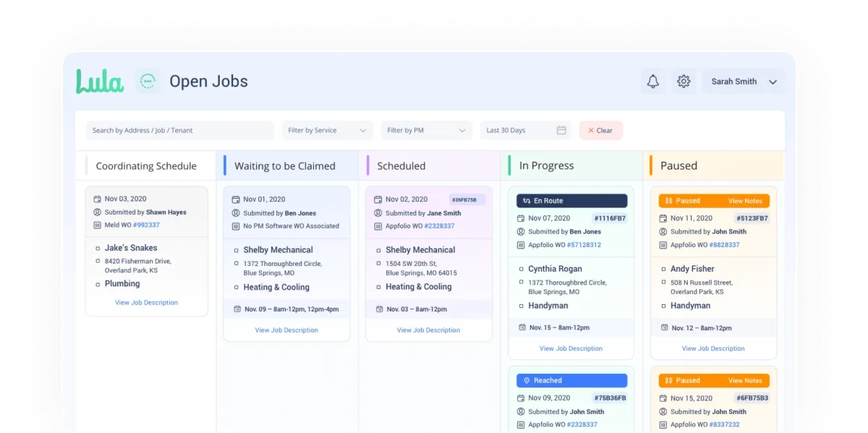Image resolution: width=868 pixels, height=433 pixels.
Task: Click the calendar icon in Last 30 Days
Action: point(561,130)
